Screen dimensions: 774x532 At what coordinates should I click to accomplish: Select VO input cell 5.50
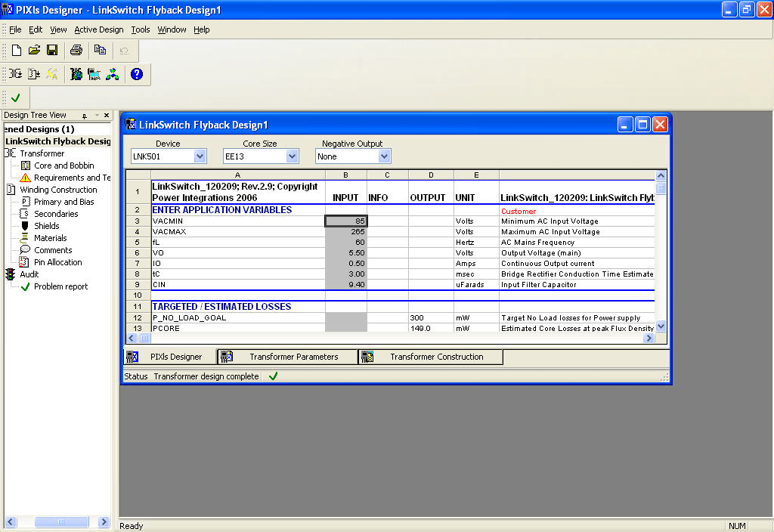coord(345,252)
